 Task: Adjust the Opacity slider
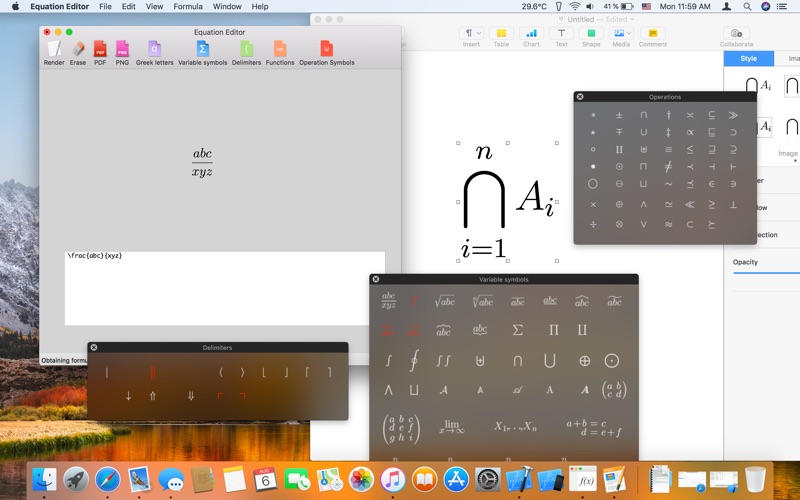(766, 273)
